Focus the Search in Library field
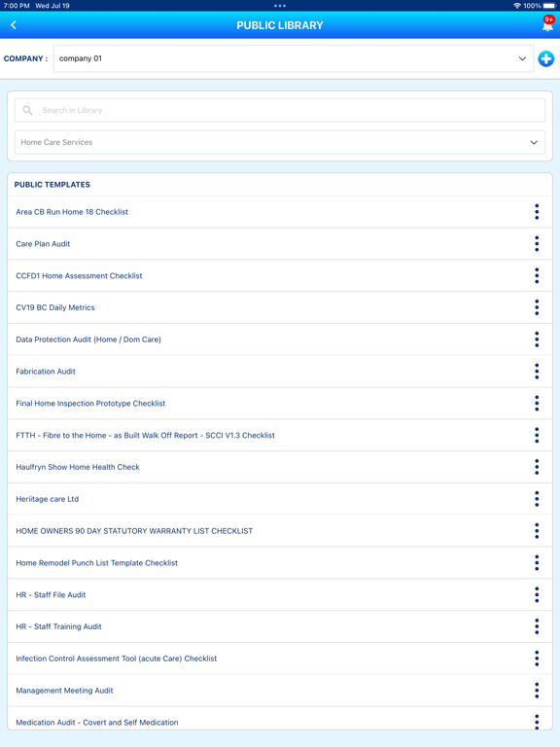Viewport: 560px width, 747px height. pyautogui.click(x=280, y=111)
